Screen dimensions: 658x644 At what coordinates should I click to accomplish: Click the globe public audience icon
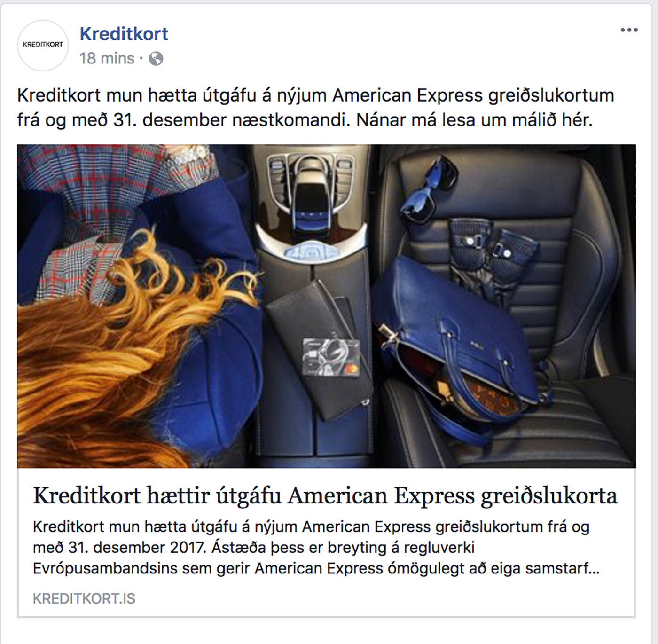click(156, 59)
